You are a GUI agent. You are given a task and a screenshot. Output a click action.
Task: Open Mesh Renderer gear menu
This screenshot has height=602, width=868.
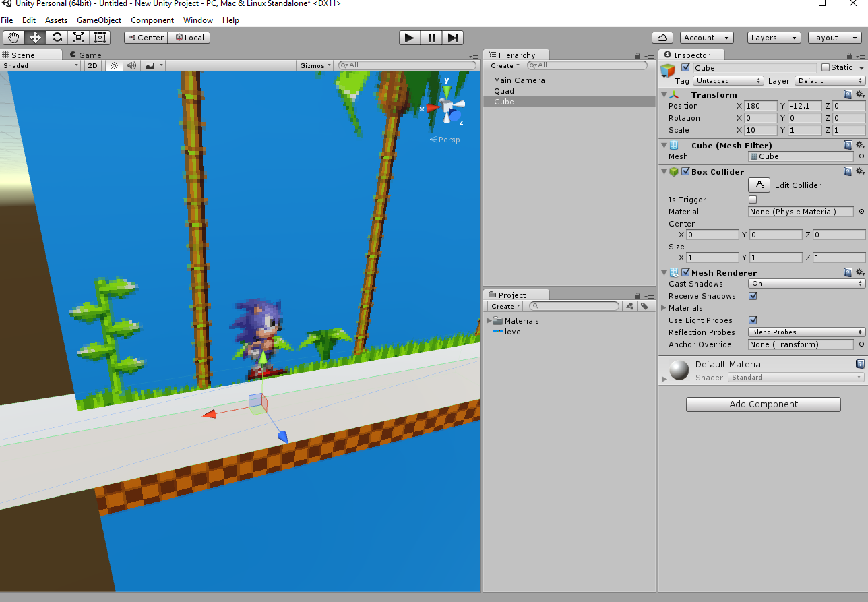coord(860,272)
